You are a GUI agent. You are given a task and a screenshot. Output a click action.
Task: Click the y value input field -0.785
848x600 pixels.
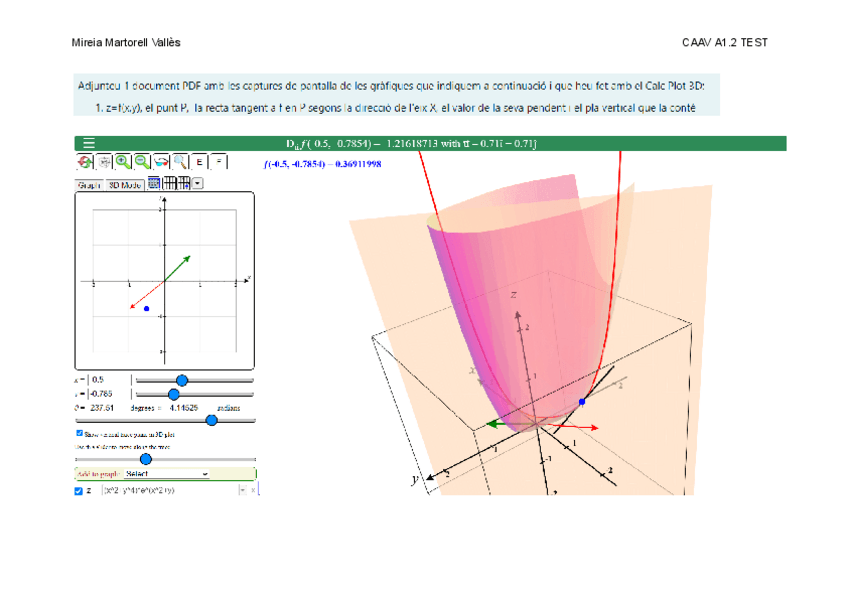pos(110,394)
